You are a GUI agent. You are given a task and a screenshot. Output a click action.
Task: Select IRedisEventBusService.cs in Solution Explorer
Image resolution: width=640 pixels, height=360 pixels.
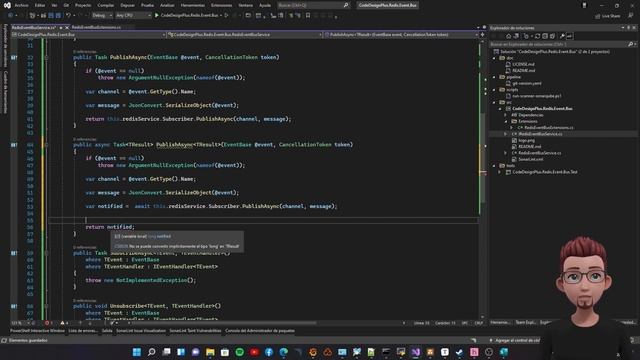click(x=540, y=134)
